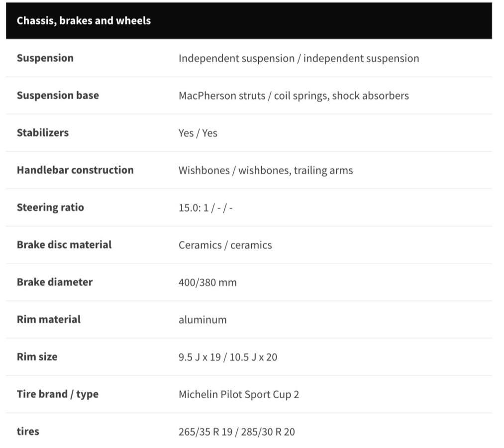Click the Rim material label
The height and width of the screenshot is (448, 504).
[49, 320]
